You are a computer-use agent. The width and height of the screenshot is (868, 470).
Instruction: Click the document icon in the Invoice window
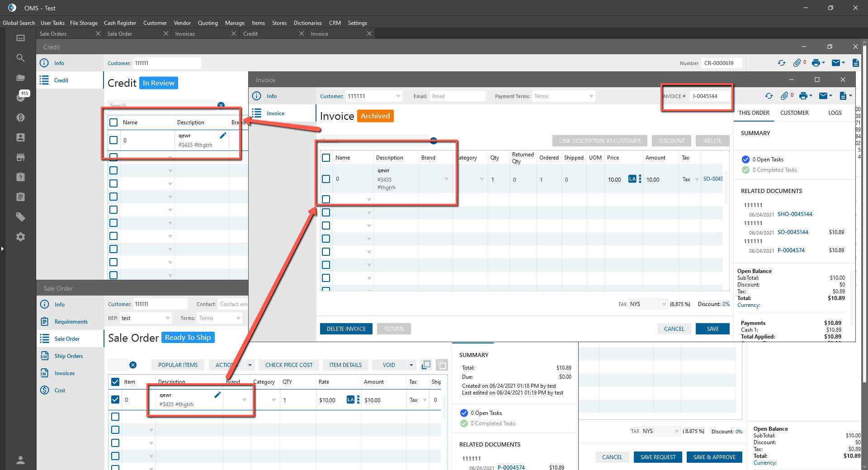[843, 96]
